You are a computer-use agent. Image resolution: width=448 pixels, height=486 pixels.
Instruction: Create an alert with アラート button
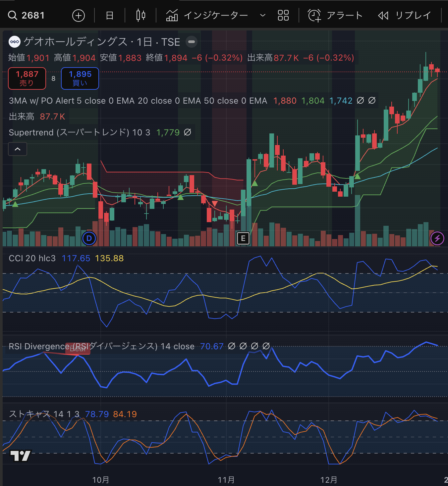point(335,16)
